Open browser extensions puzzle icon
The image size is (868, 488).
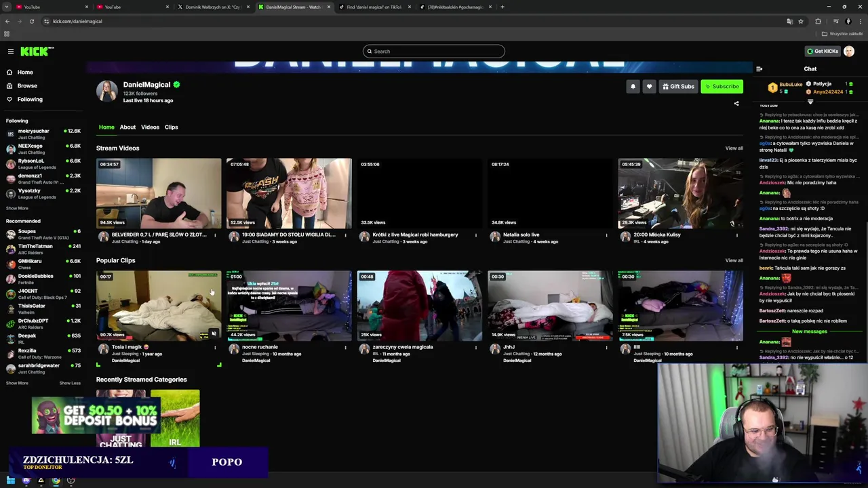[x=818, y=21]
